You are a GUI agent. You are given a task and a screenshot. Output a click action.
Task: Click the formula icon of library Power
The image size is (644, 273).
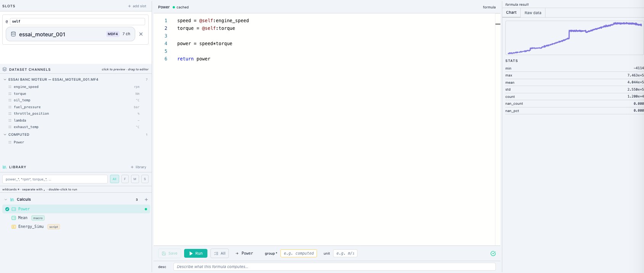click(x=14, y=209)
